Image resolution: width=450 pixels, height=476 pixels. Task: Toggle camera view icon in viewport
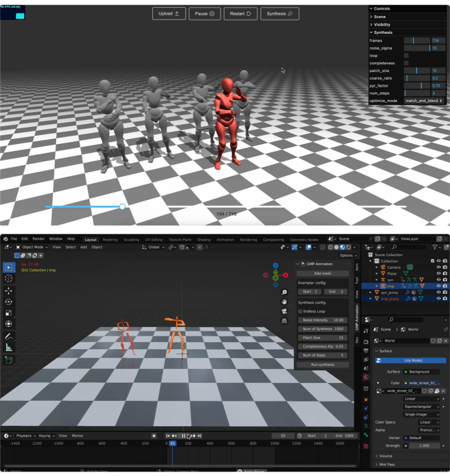click(284, 311)
